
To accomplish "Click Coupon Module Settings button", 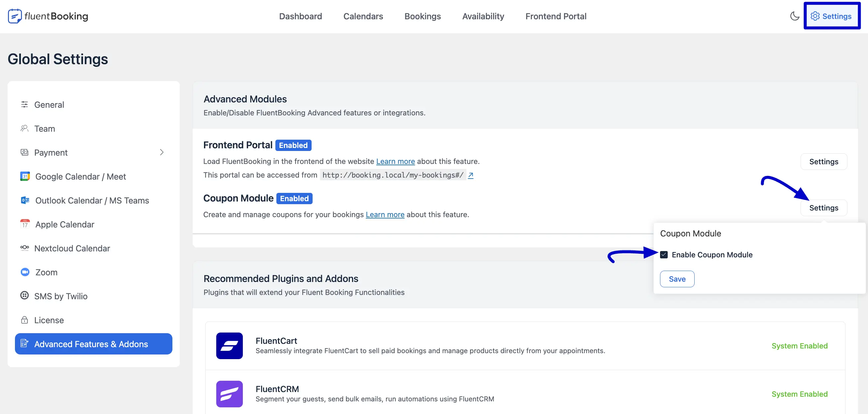I will click(823, 208).
